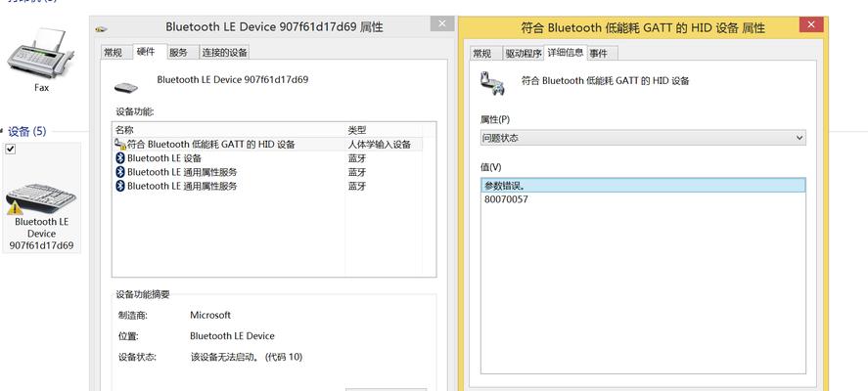The width and height of the screenshot is (868, 391).
Task: Open the 驱动程序 tab
Action: coord(524,54)
